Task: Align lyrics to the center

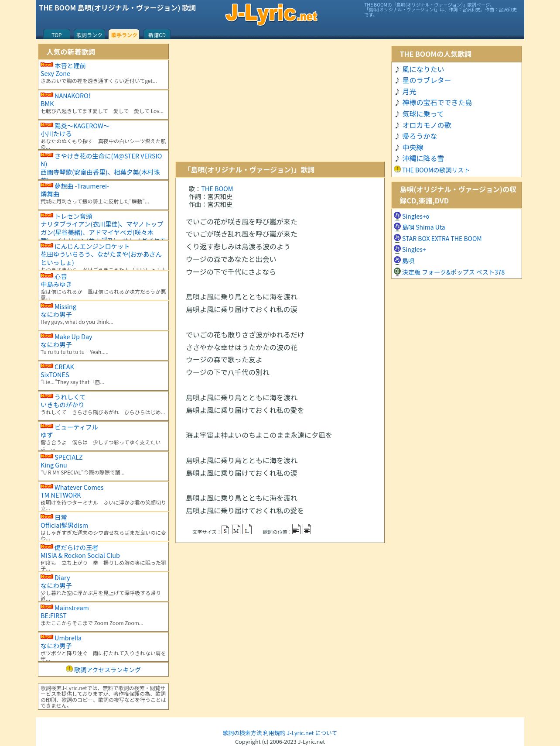Action: pyautogui.click(x=307, y=529)
